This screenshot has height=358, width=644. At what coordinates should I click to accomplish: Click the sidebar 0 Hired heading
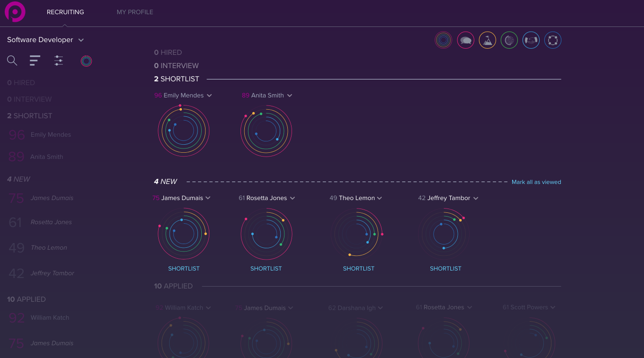click(x=21, y=83)
